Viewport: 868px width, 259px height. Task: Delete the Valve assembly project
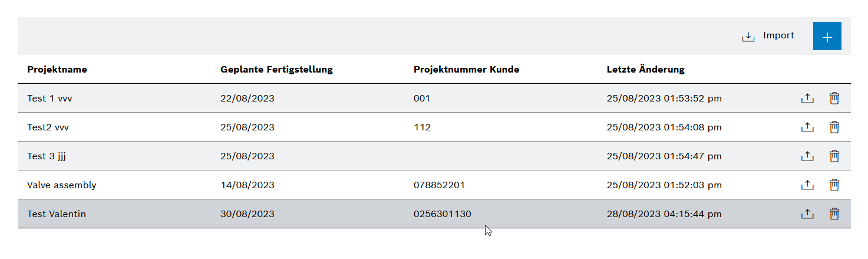click(x=834, y=185)
